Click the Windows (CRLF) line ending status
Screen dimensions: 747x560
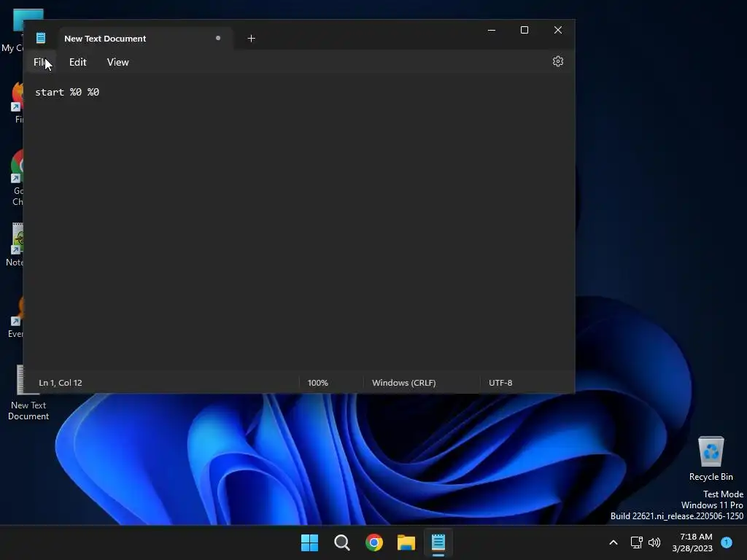(404, 383)
